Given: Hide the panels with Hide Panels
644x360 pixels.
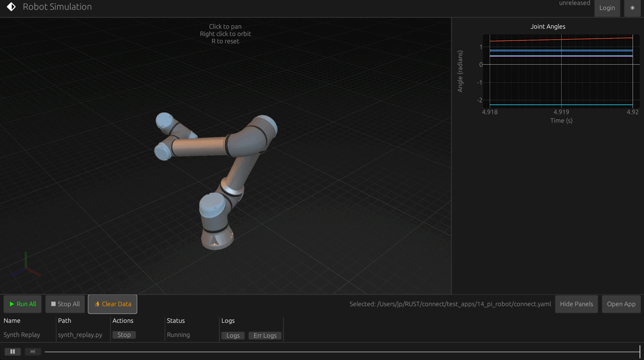Looking at the screenshot, I should coord(576,304).
